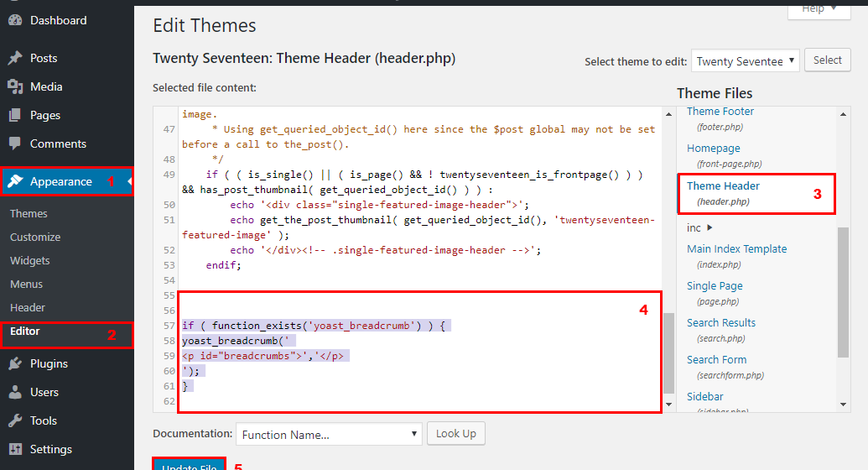Click the Select theme button
The width and height of the screenshot is (868, 470).
coord(828,60)
